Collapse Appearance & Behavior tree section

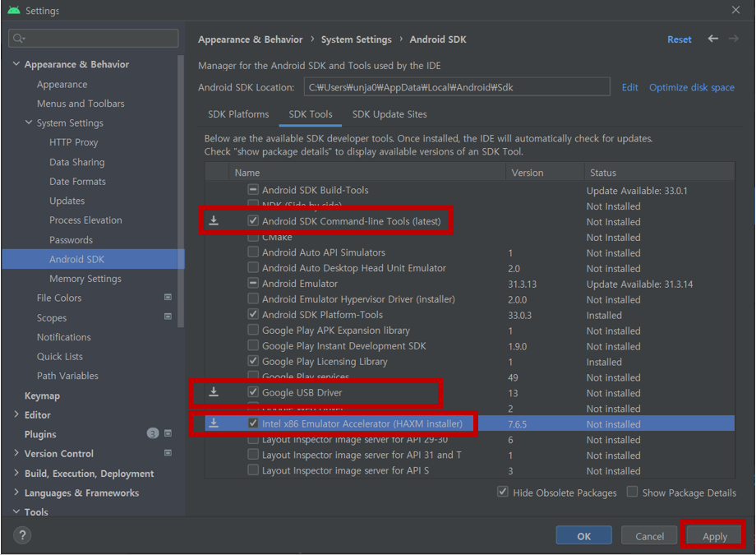tap(16, 63)
